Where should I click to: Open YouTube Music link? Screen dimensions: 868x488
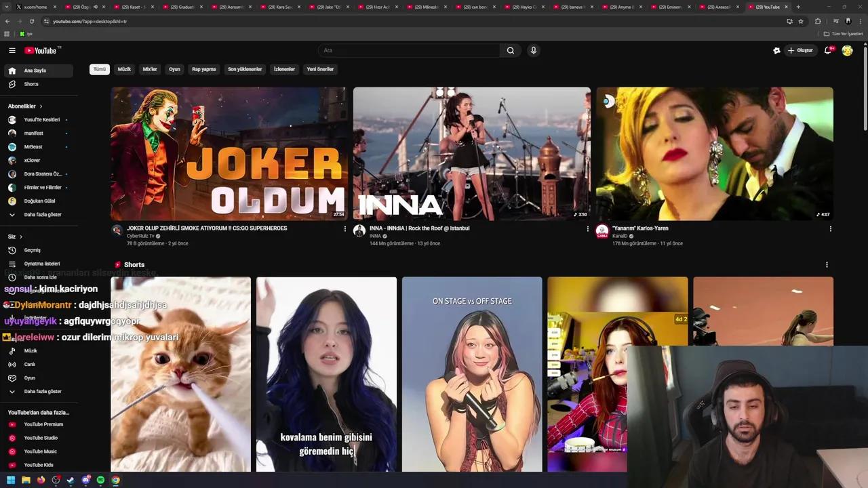(37, 451)
